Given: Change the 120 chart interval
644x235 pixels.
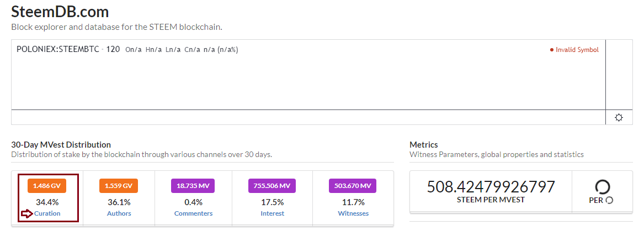Looking at the screenshot, I should 113,49.
